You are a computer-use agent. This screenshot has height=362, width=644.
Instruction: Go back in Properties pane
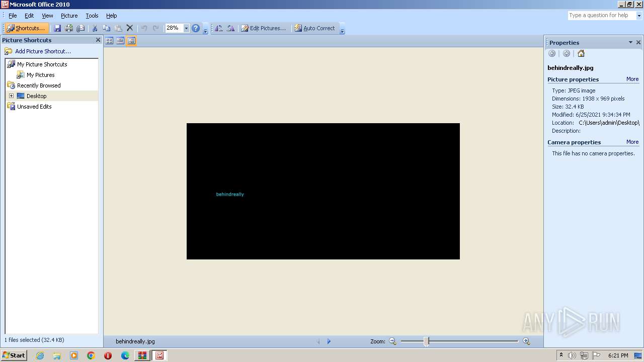point(552,53)
